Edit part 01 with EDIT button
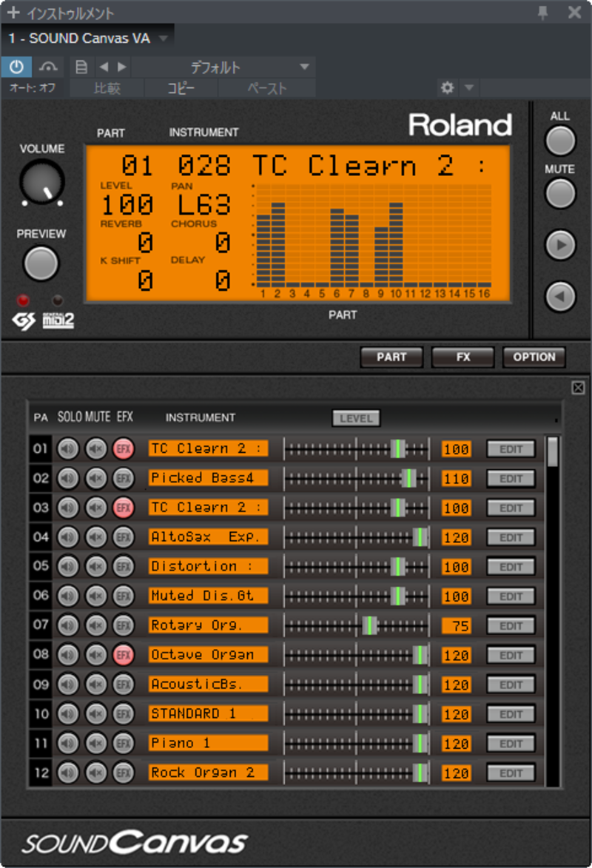This screenshot has width=592, height=868. click(x=511, y=449)
